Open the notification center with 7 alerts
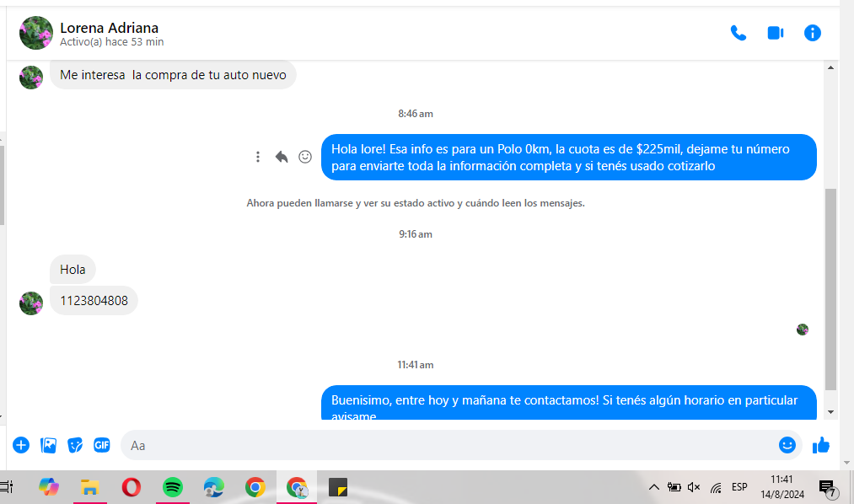This screenshot has width=854, height=504. click(828, 488)
